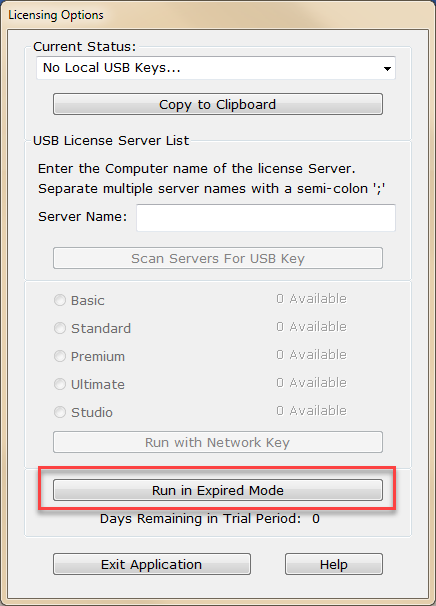Click Scan Servers For USB Key

coord(218,258)
